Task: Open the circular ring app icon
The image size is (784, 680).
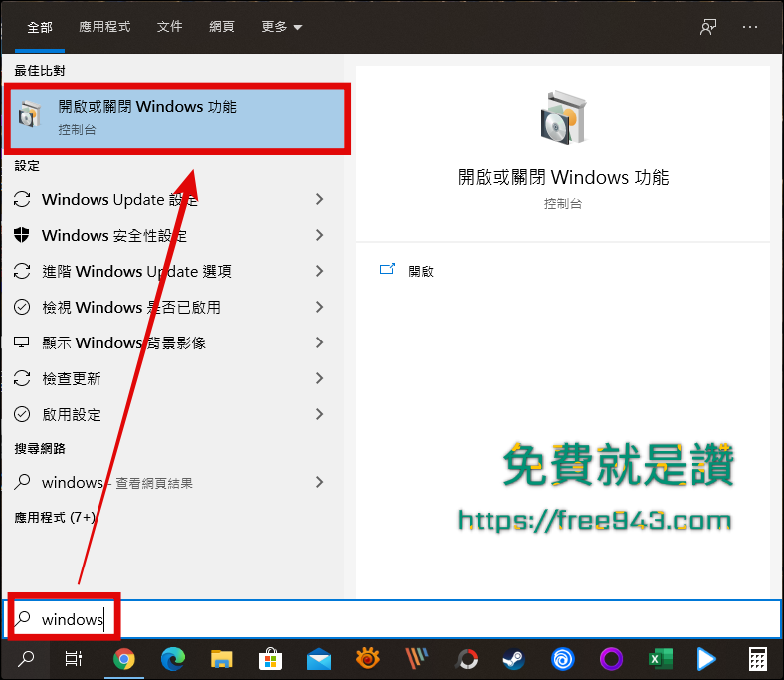Action: (466, 659)
